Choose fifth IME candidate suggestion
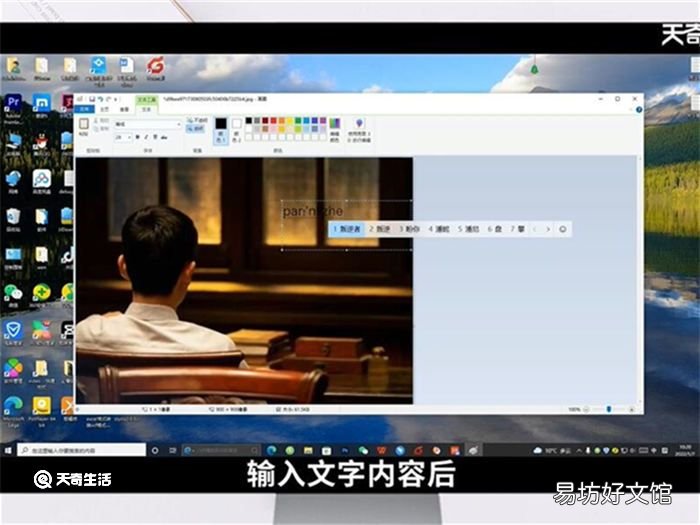Viewport: 700px width, 525px height. tap(468, 229)
